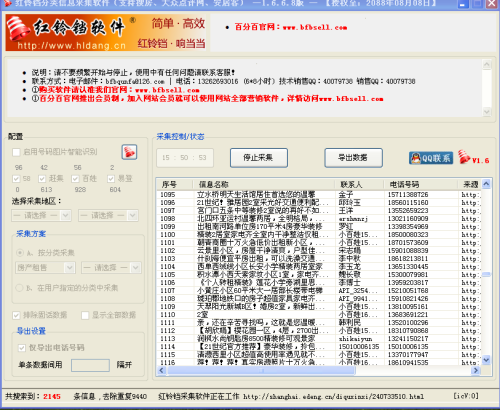Screen dimensions: 500x410
Task: Sort by 来源 column header
Action: (x=470, y=184)
